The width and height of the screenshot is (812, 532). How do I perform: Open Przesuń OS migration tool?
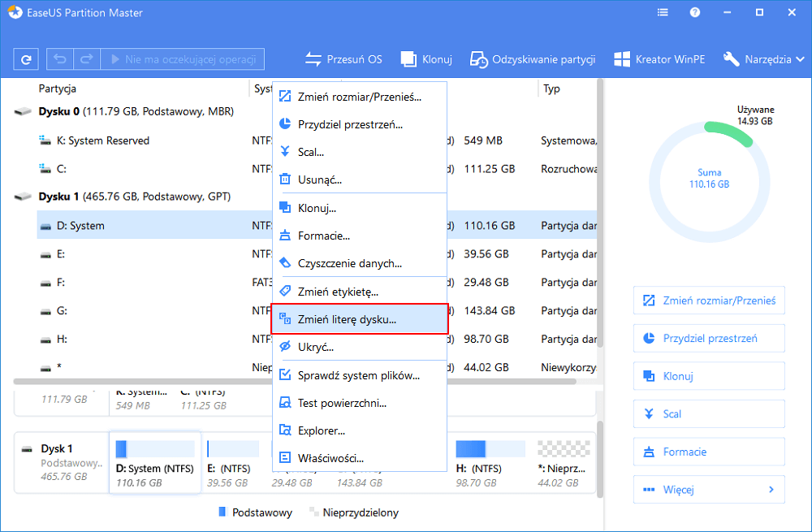pyautogui.click(x=343, y=59)
